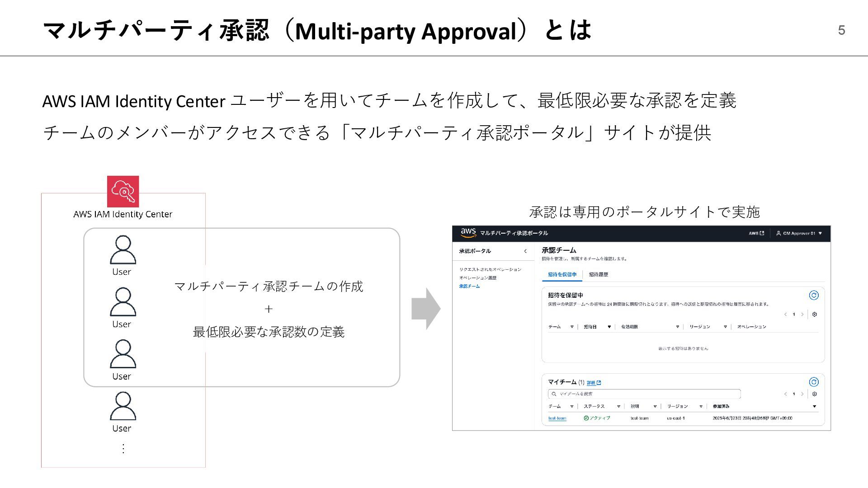
Task: Click the 2025年6月23日 joined timestamp
Action: (x=752, y=418)
